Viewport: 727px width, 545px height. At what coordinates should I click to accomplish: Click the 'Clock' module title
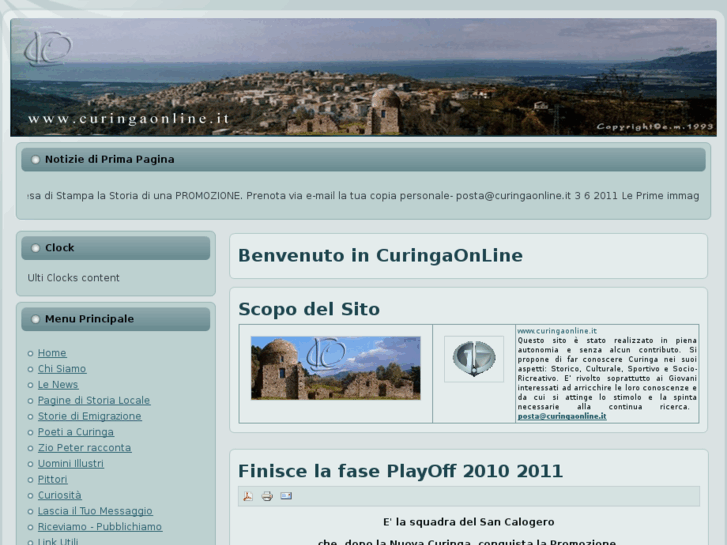point(59,248)
